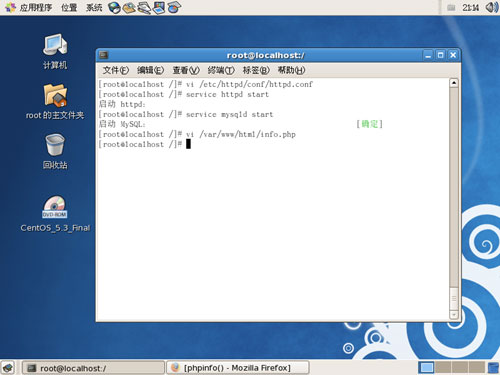This screenshot has width=500, height=375.
Task: Select the fourth workspace in the switcher
Action: tap(476, 368)
